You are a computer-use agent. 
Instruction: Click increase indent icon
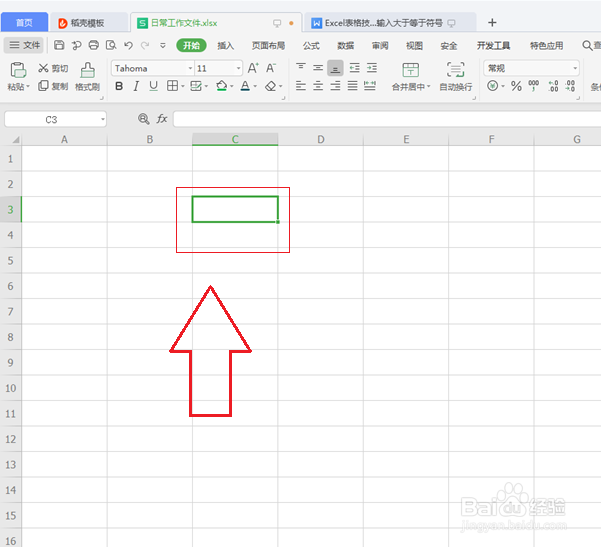[372, 68]
